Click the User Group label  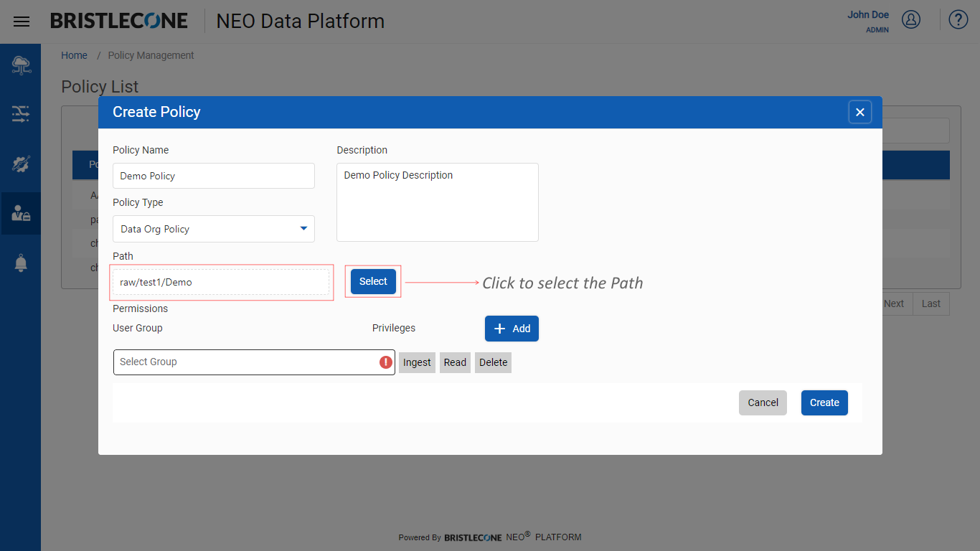(138, 328)
